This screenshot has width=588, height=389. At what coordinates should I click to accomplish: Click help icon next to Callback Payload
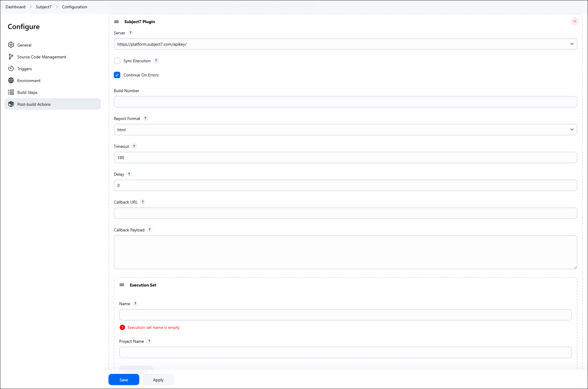pyautogui.click(x=149, y=230)
